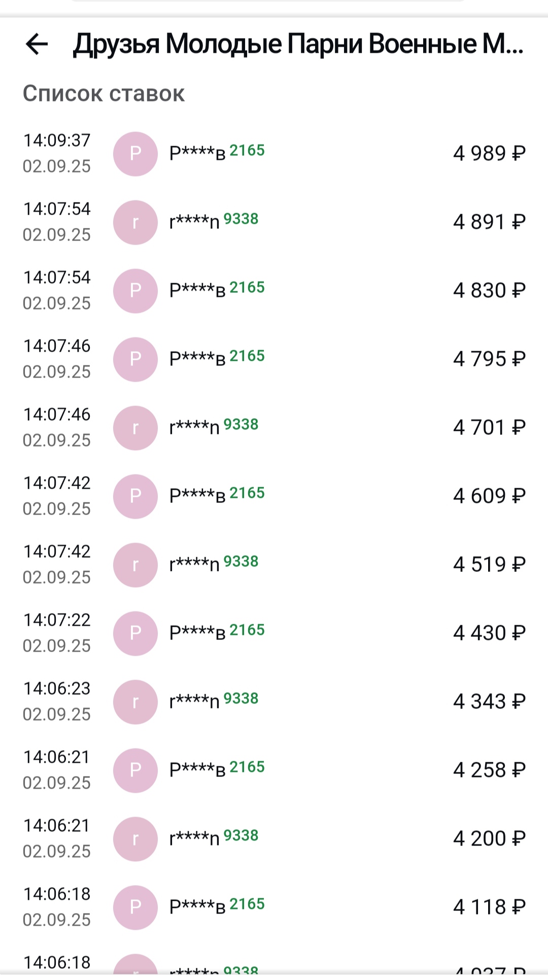Select the 4 989 ₽ bid amount
The image size is (548, 980).
[489, 153]
